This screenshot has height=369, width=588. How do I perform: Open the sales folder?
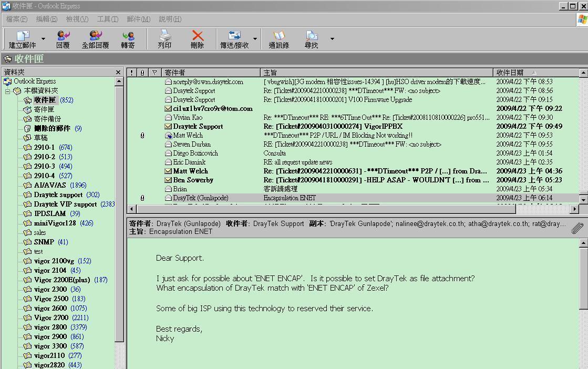[x=35, y=232]
